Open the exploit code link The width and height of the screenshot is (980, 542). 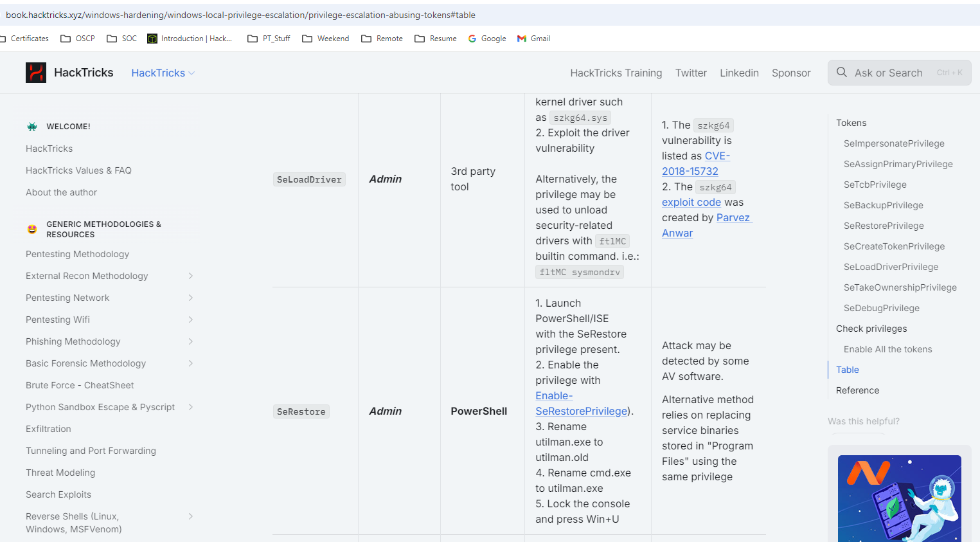click(x=691, y=202)
